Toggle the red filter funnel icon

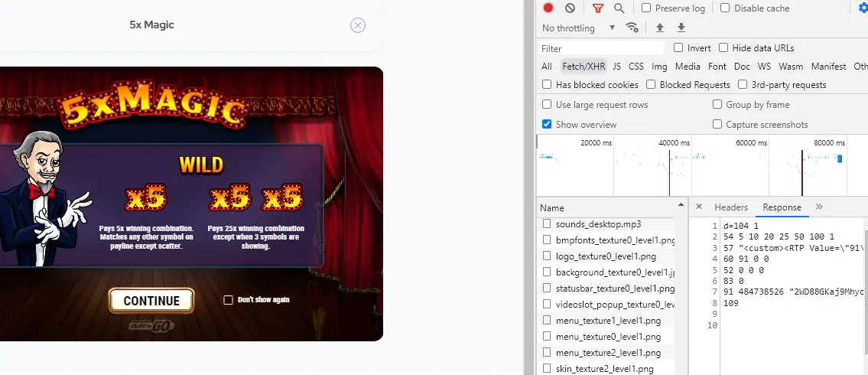point(597,8)
